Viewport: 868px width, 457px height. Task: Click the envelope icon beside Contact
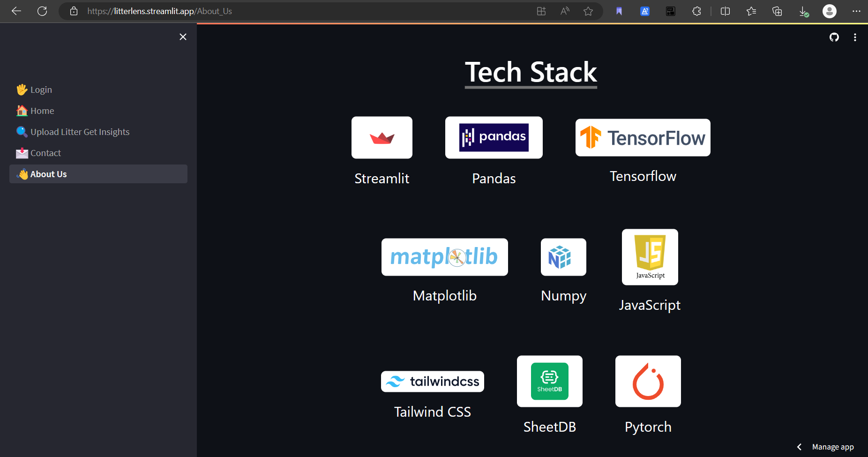pos(22,153)
